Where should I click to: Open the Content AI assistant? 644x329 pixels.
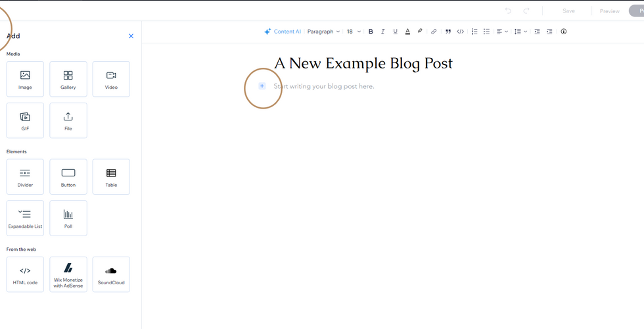(283, 32)
